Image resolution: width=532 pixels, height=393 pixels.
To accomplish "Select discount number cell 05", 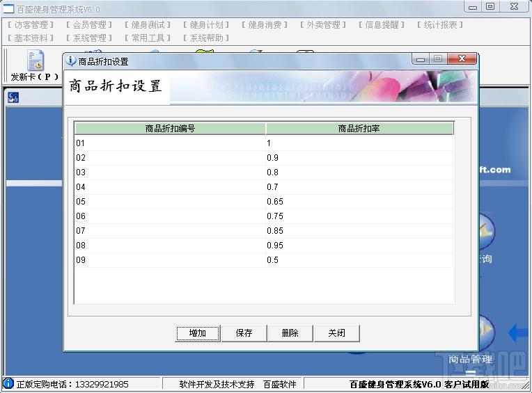I will point(170,202).
